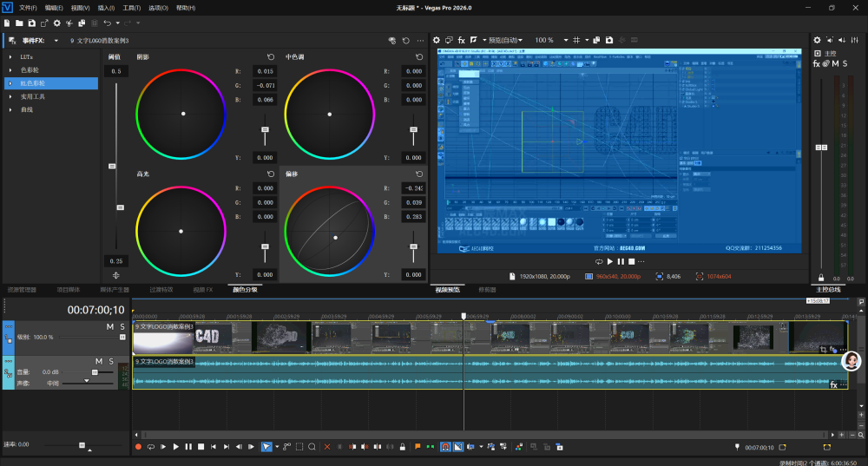
Task: Open the preview quality dropdown
Action: 505,40
